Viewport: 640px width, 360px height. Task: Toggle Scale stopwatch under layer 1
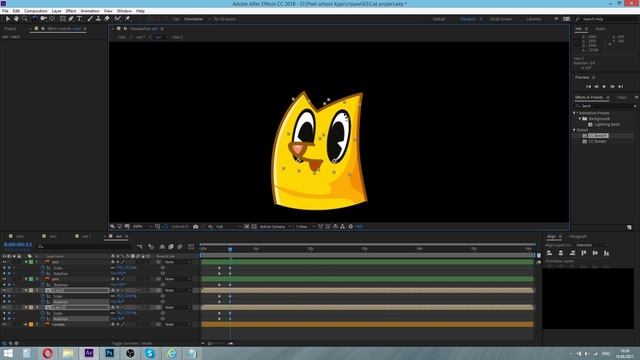click(43, 268)
